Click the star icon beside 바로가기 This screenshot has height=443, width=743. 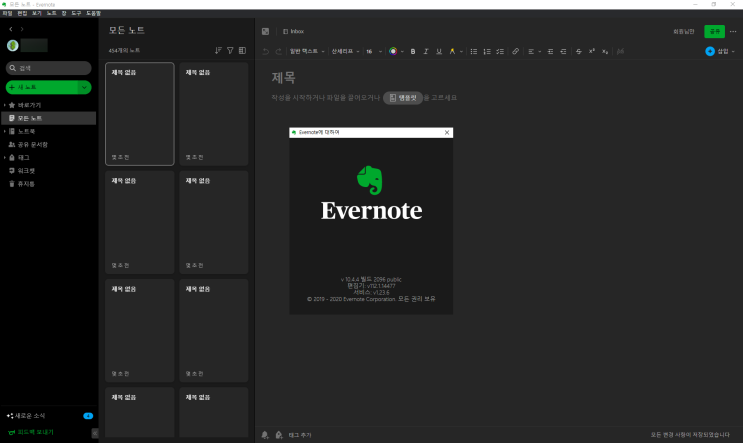point(12,105)
